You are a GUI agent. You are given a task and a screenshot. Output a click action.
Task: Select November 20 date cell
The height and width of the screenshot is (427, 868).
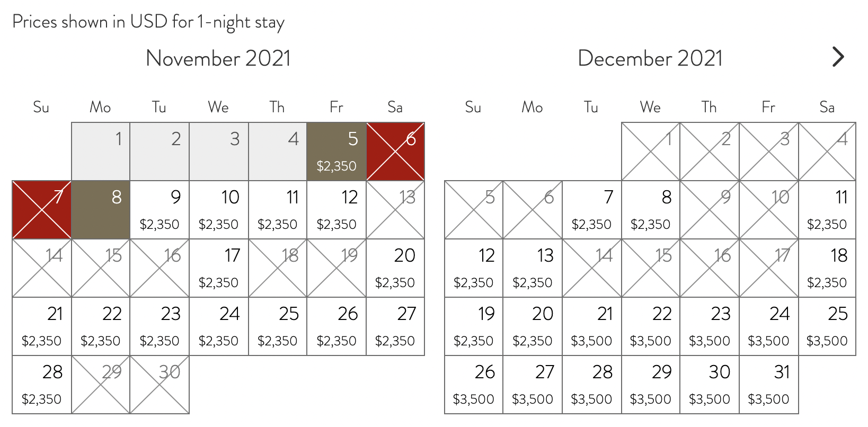click(x=395, y=268)
